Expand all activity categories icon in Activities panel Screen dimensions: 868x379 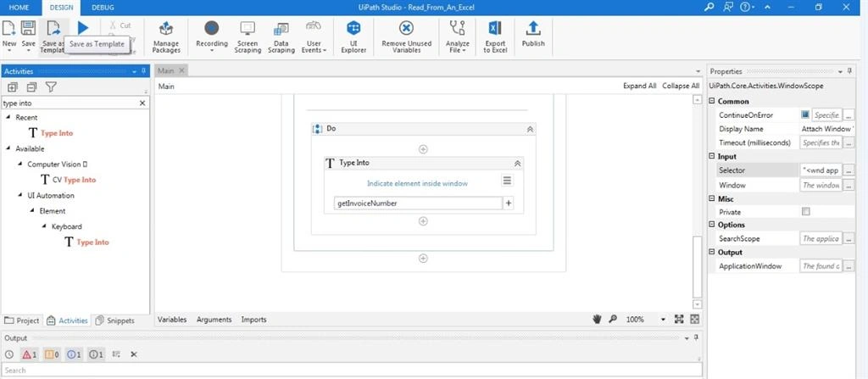pyautogui.click(x=12, y=87)
